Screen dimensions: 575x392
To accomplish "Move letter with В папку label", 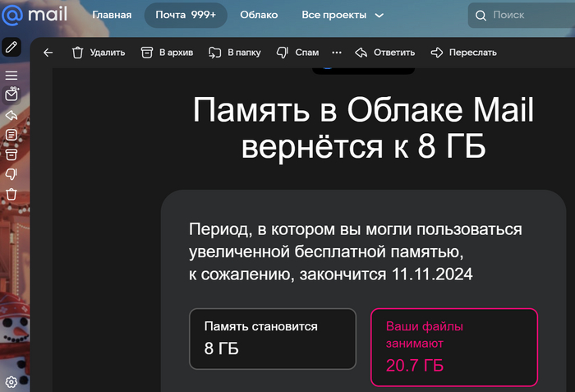I will pyautogui.click(x=244, y=53).
